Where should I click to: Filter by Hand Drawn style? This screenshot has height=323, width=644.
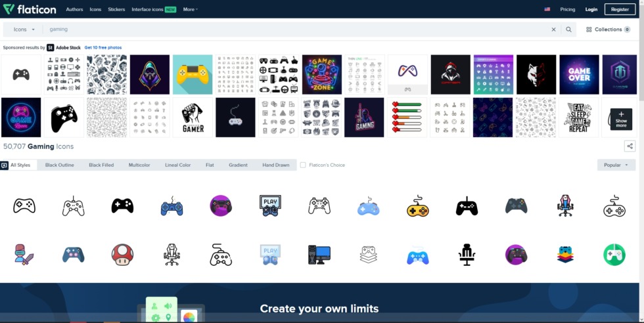click(x=275, y=165)
